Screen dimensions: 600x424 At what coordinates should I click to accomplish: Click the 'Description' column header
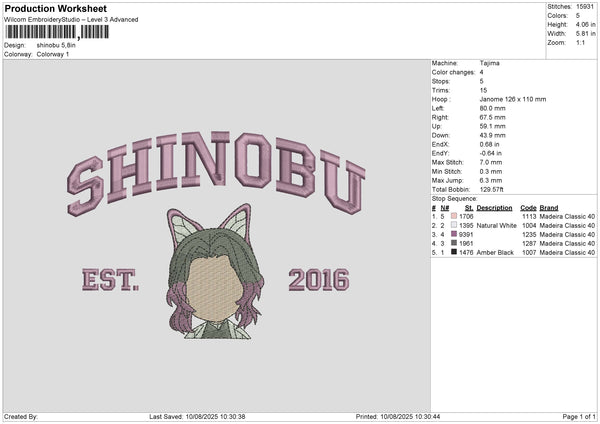tap(494, 208)
